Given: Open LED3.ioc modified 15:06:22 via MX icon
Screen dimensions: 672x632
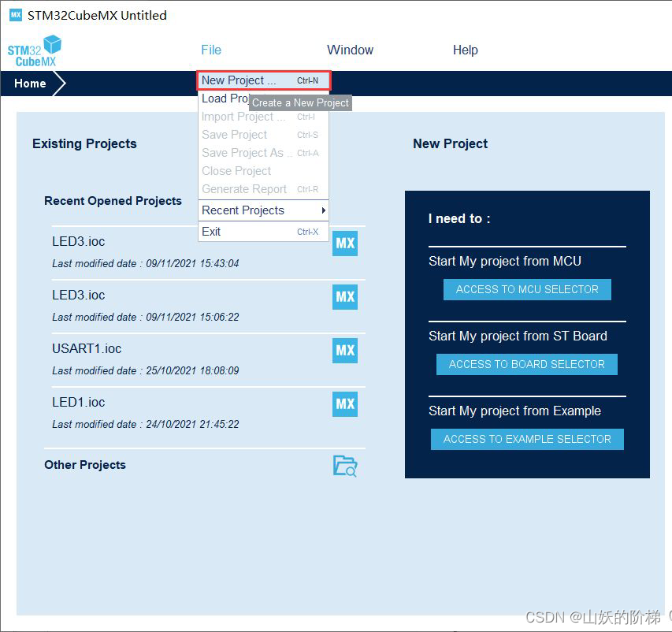Looking at the screenshot, I should (345, 297).
